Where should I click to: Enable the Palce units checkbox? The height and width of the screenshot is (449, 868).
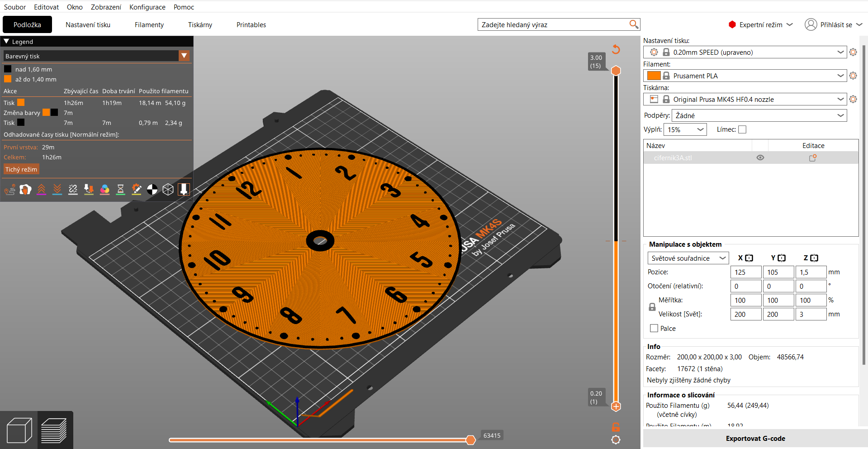653,328
